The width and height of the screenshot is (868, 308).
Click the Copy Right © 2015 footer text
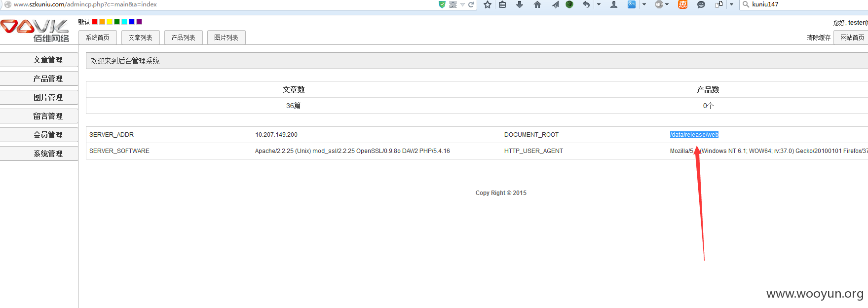click(501, 193)
